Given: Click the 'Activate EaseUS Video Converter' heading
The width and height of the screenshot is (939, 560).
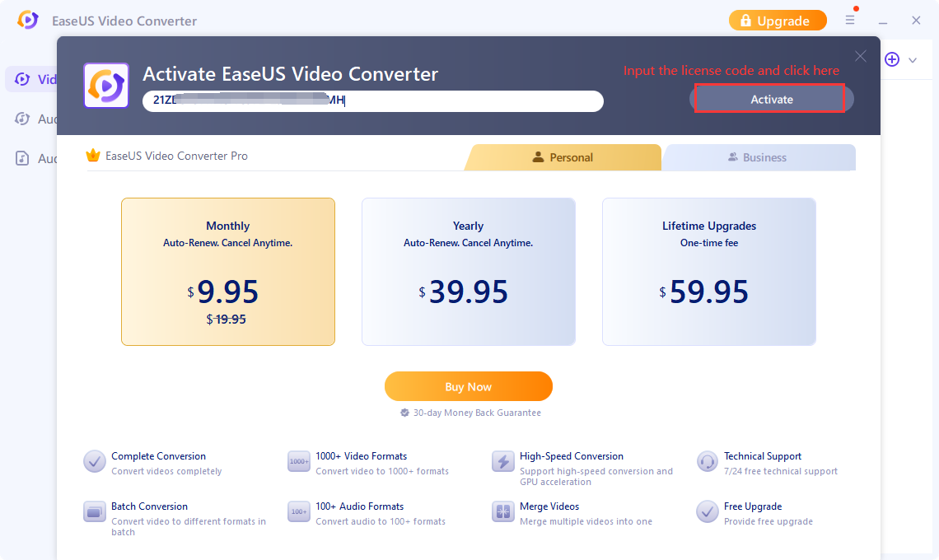Looking at the screenshot, I should coord(291,73).
